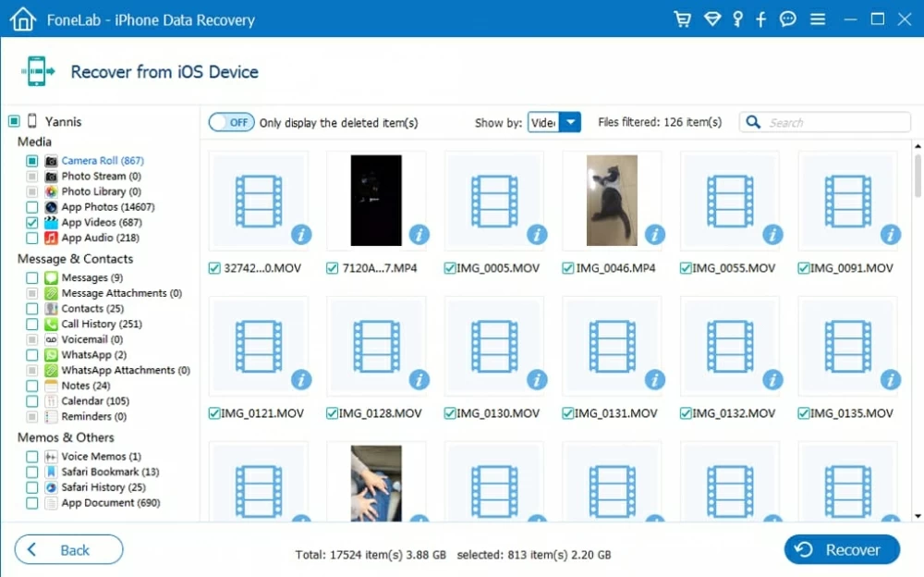Open the Show by dropdown
The width and height of the screenshot is (924, 577).
pos(554,122)
